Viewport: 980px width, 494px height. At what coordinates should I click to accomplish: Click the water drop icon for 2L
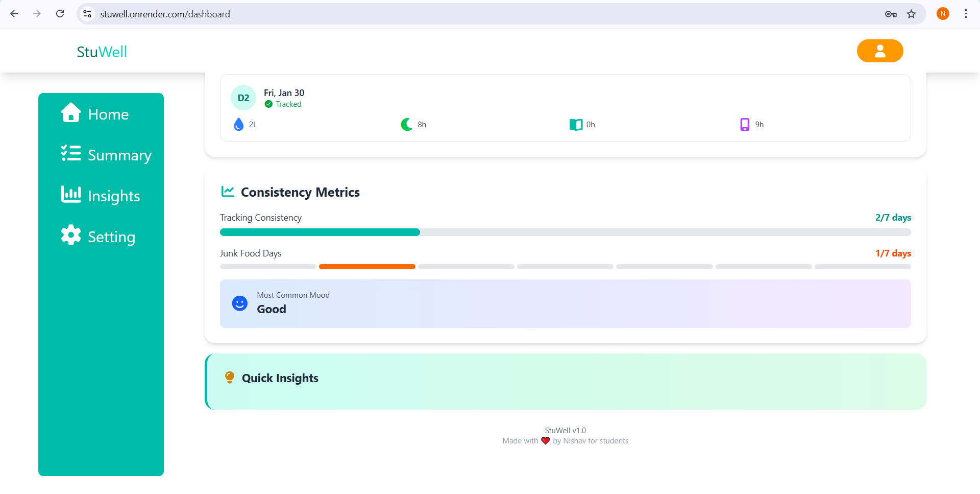[x=238, y=124]
